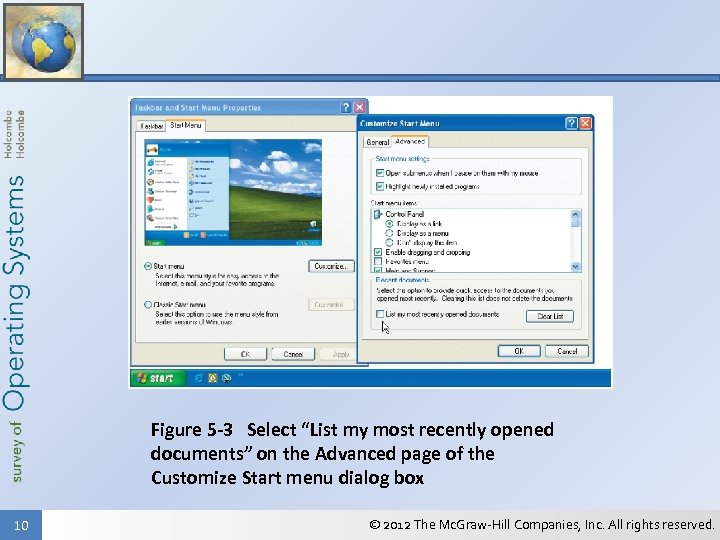Click the Start button on the taskbar
Screen dimensions: 720x540
(x=158, y=378)
